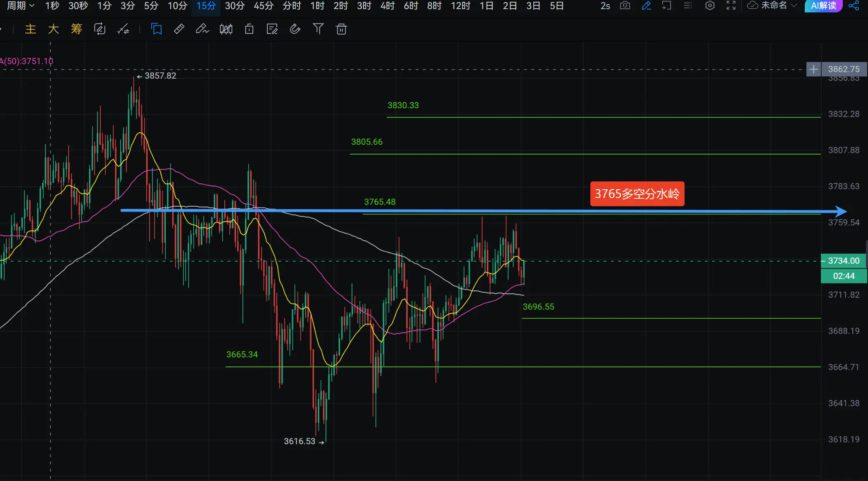Switch to the 3时 timeframe

coord(364,6)
